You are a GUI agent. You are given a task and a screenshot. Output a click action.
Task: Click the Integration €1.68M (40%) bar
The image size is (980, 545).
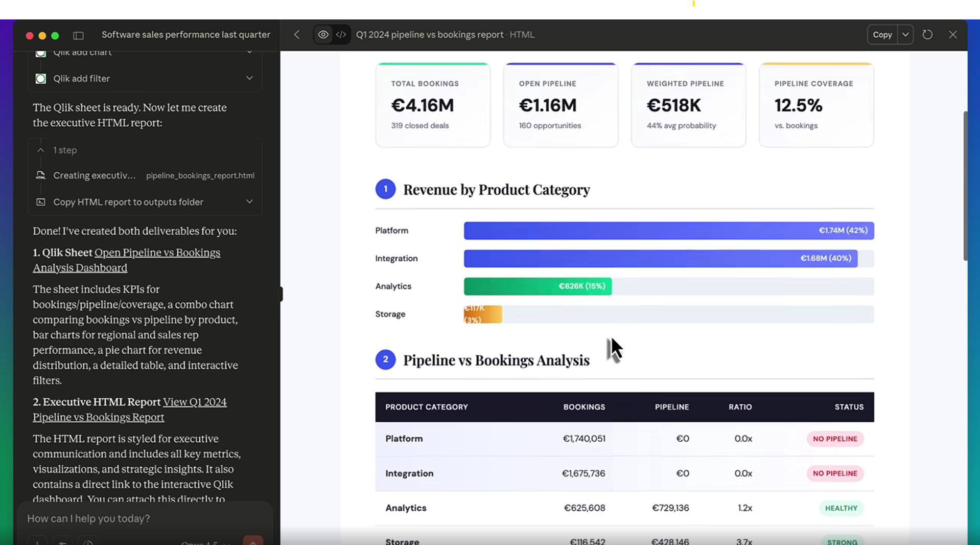pyautogui.click(x=661, y=259)
